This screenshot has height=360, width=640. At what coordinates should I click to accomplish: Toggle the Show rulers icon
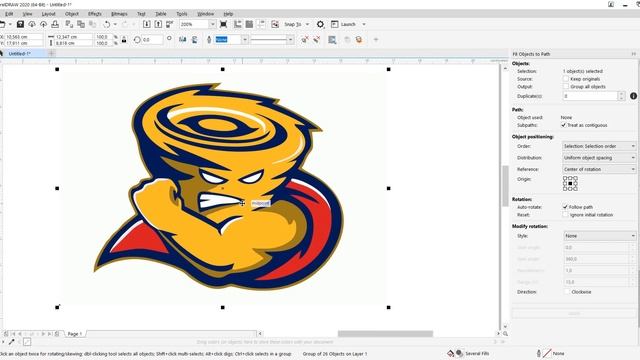pos(238,24)
